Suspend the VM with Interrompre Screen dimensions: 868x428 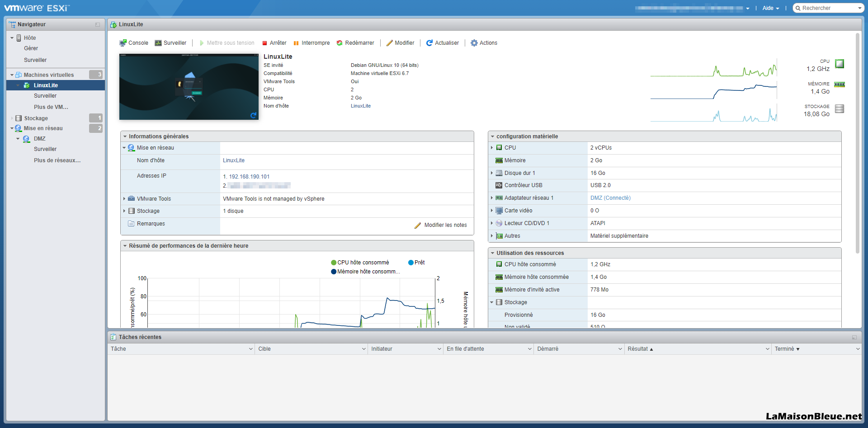tap(311, 43)
